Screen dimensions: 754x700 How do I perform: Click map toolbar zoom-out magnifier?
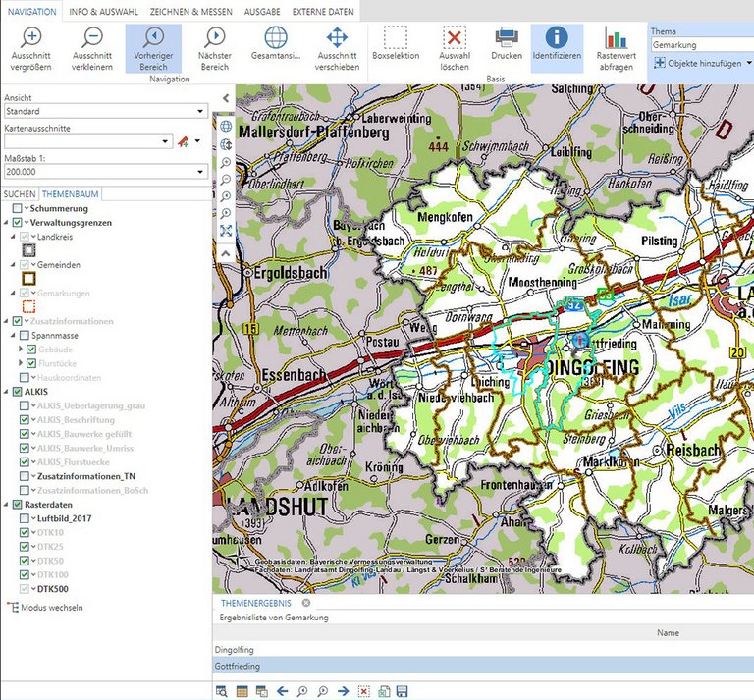click(226, 180)
